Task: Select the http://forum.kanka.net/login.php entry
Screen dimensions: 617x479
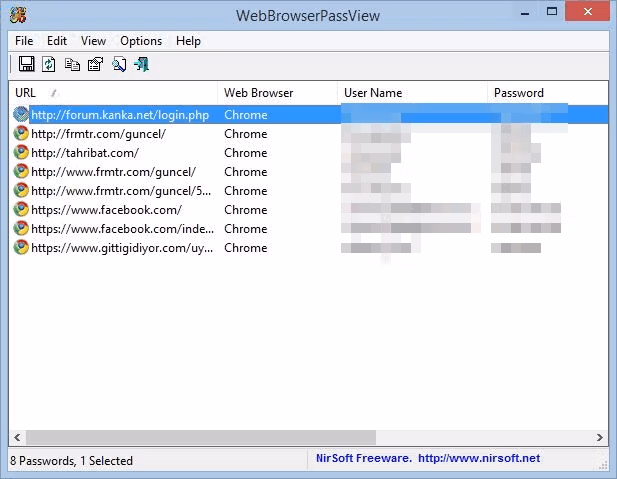Action: pyautogui.click(x=120, y=115)
